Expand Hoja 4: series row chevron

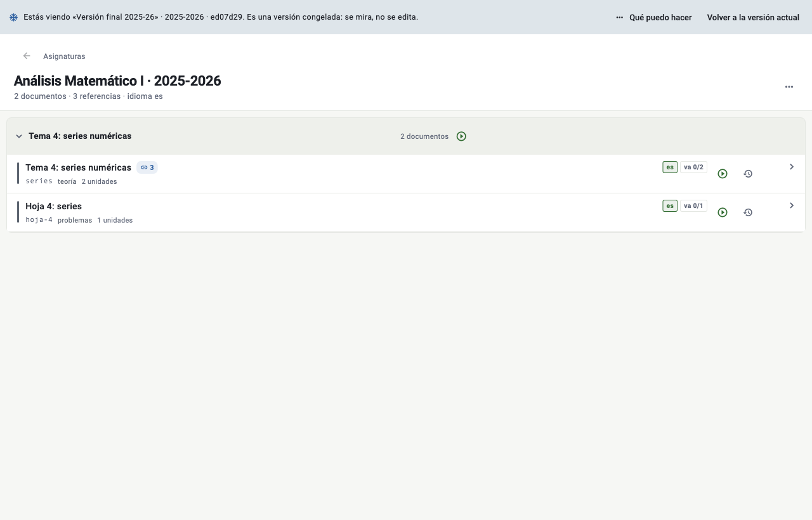coord(792,205)
